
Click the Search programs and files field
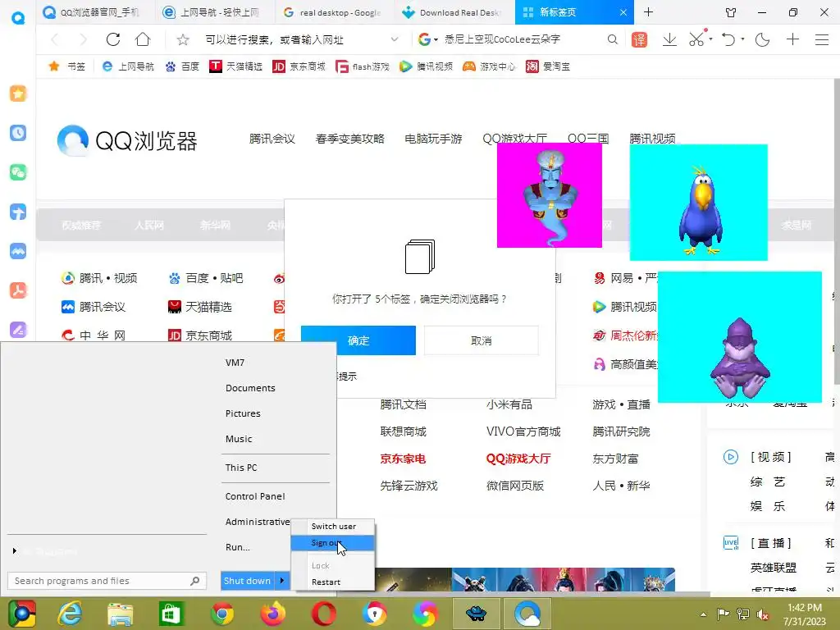tap(107, 581)
